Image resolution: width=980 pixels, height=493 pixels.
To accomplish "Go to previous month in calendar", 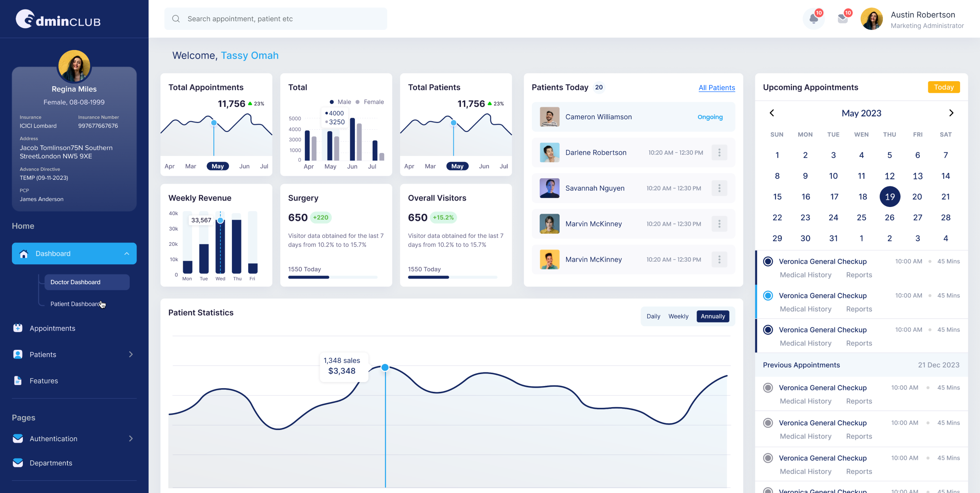I will [772, 113].
